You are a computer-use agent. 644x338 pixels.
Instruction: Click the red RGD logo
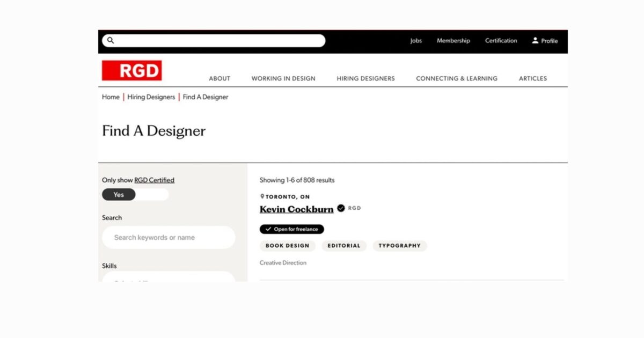(x=132, y=70)
